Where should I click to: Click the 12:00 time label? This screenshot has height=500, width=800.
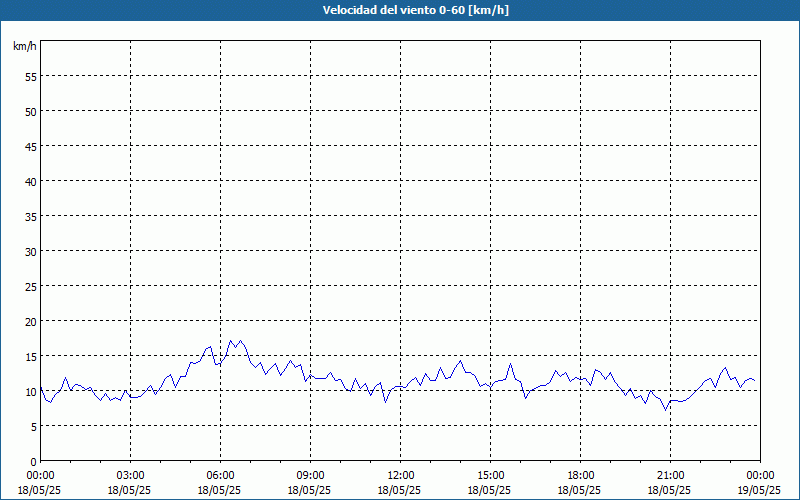(x=400, y=475)
